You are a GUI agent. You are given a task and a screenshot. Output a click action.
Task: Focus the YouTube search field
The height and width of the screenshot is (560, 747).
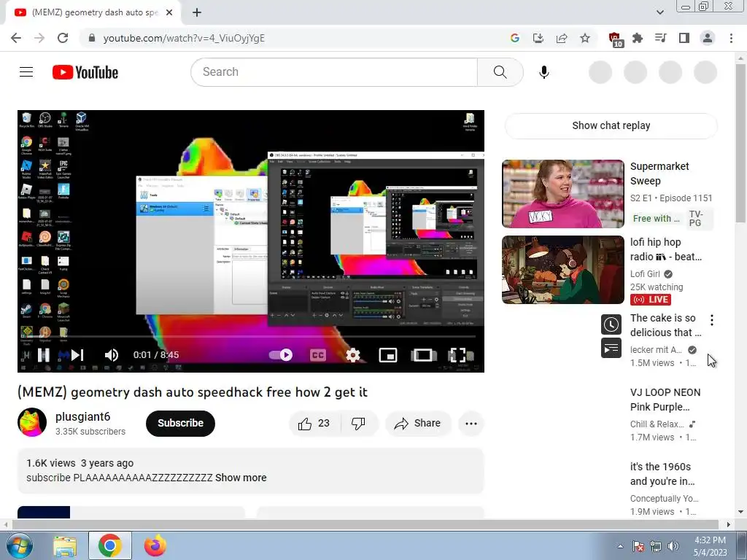(x=334, y=72)
